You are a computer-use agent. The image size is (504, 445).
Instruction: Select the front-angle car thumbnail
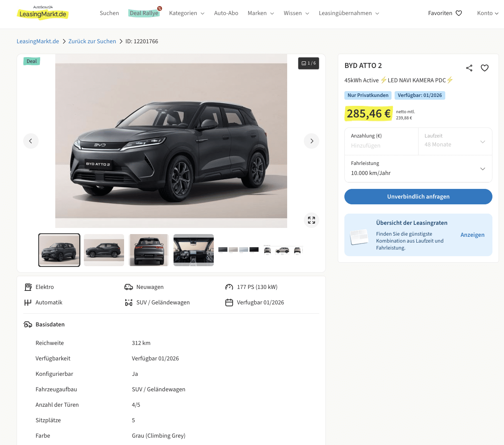coord(59,250)
